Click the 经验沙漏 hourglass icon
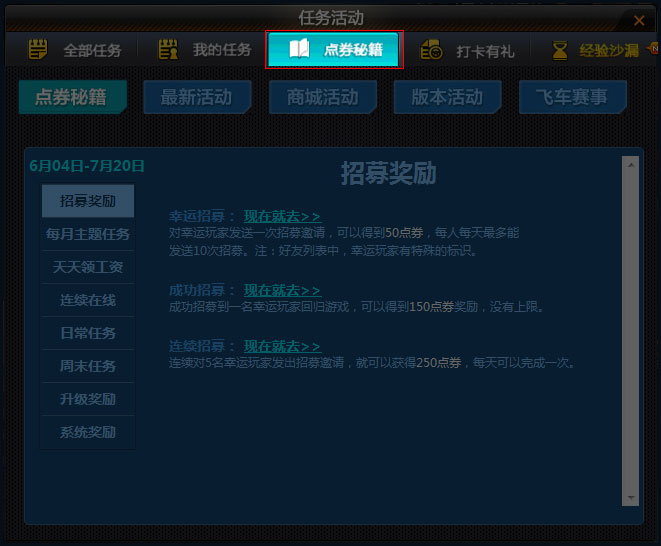This screenshot has height=546, width=661. pyautogui.click(x=560, y=50)
